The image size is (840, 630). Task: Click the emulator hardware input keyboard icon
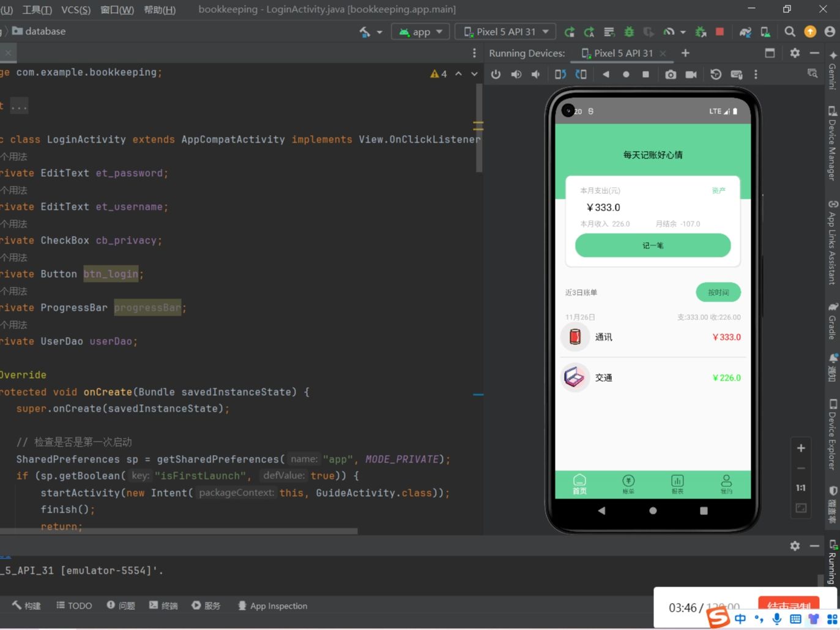737,74
